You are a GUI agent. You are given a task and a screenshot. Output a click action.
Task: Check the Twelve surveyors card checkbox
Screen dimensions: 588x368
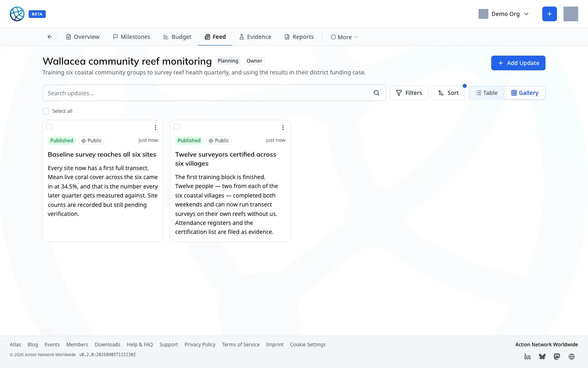tap(177, 127)
